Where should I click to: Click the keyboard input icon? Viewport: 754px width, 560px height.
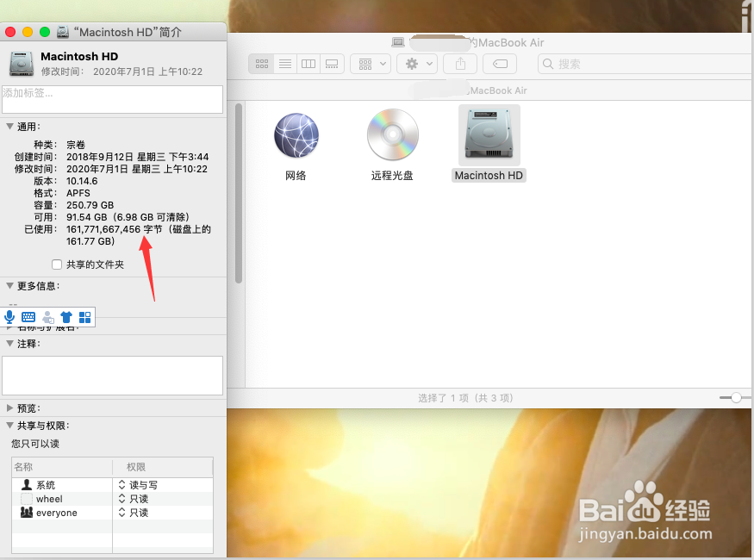28,317
